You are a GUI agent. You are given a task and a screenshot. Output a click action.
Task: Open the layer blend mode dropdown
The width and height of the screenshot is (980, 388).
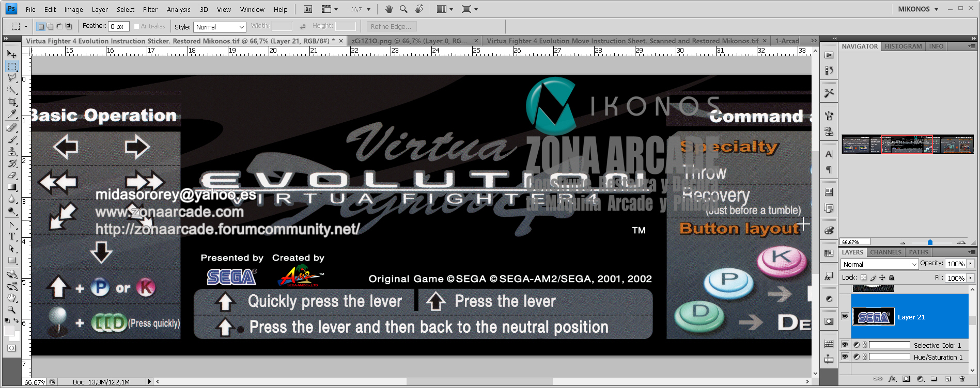click(x=879, y=264)
